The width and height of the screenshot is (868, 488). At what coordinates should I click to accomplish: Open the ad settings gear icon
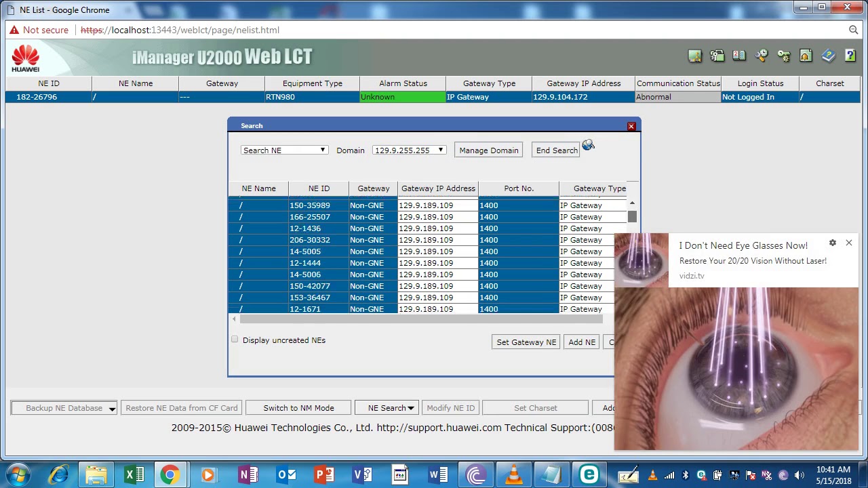click(x=833, y=243)
